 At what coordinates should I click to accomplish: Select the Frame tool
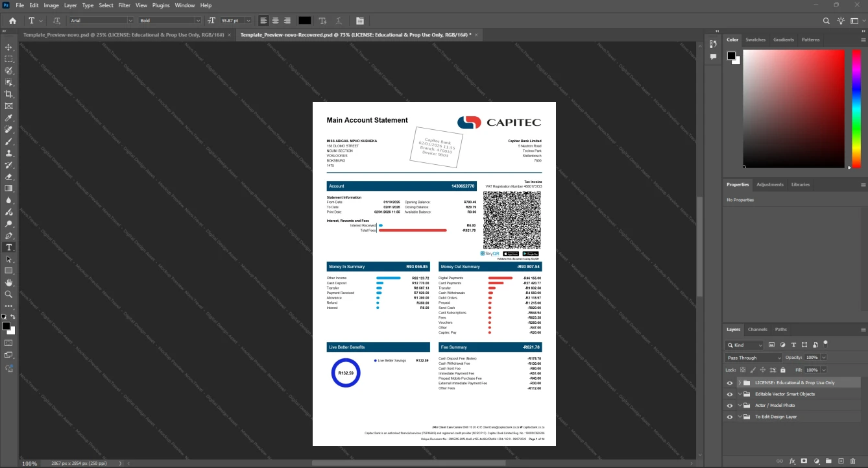click(x=9, y=106)
